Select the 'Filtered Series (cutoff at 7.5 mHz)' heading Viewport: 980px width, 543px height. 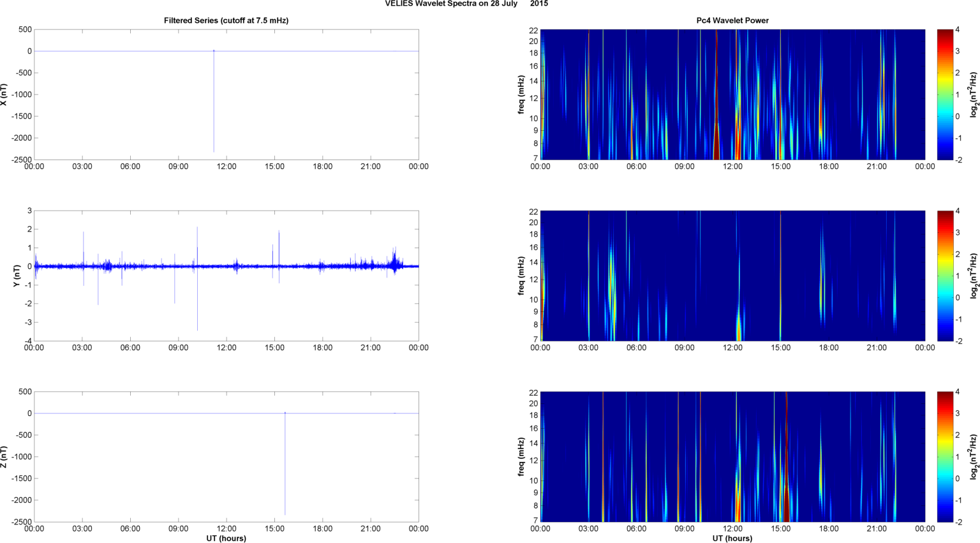(x=226, y=20)
